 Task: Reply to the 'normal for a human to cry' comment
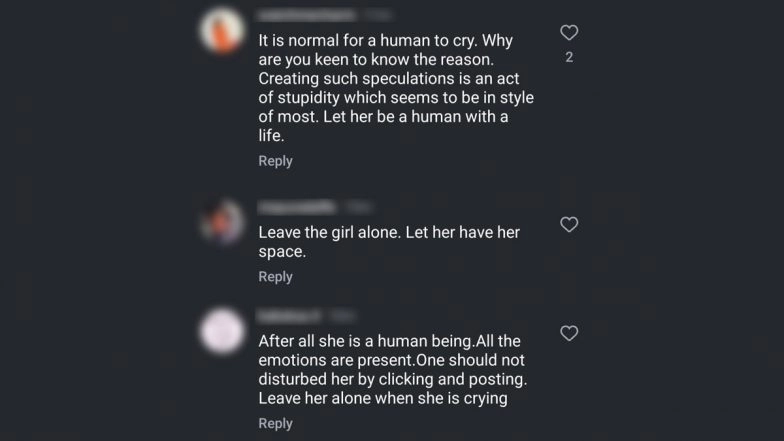click(275, 161)
